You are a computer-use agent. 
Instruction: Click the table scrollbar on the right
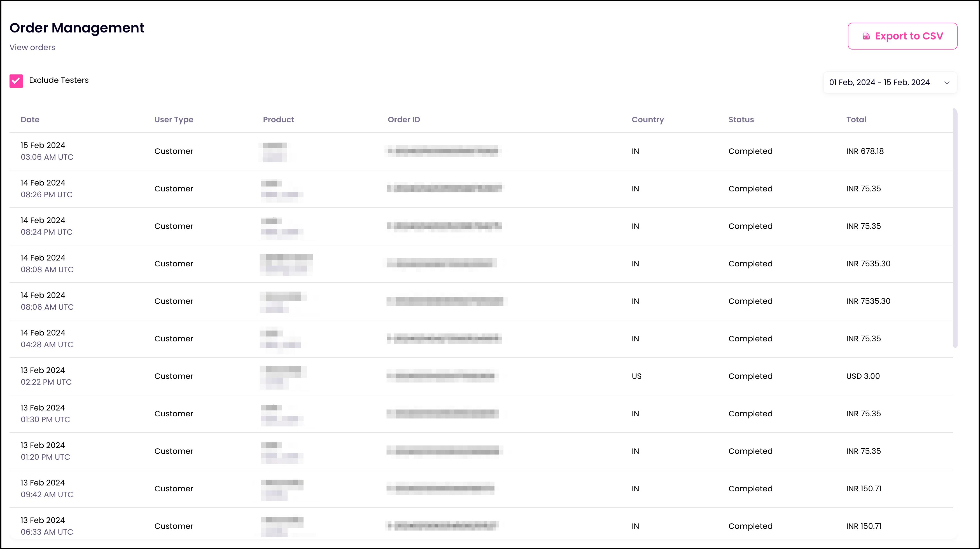(x=955, y=228)
